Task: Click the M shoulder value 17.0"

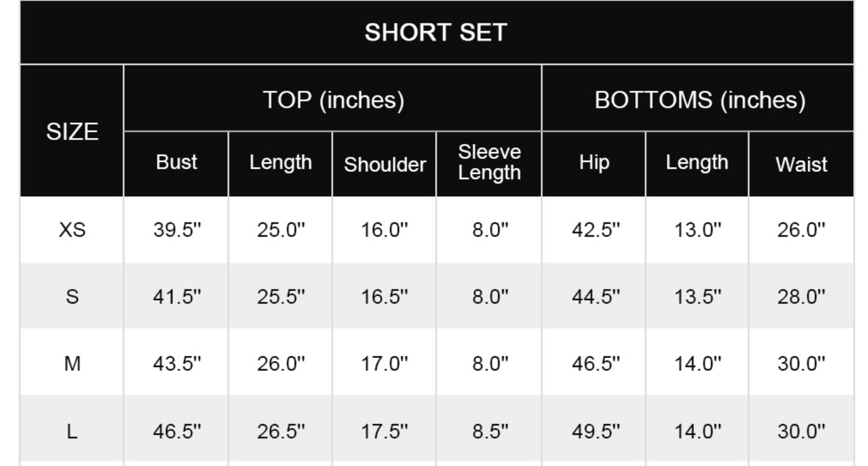Action: point(384,363)
